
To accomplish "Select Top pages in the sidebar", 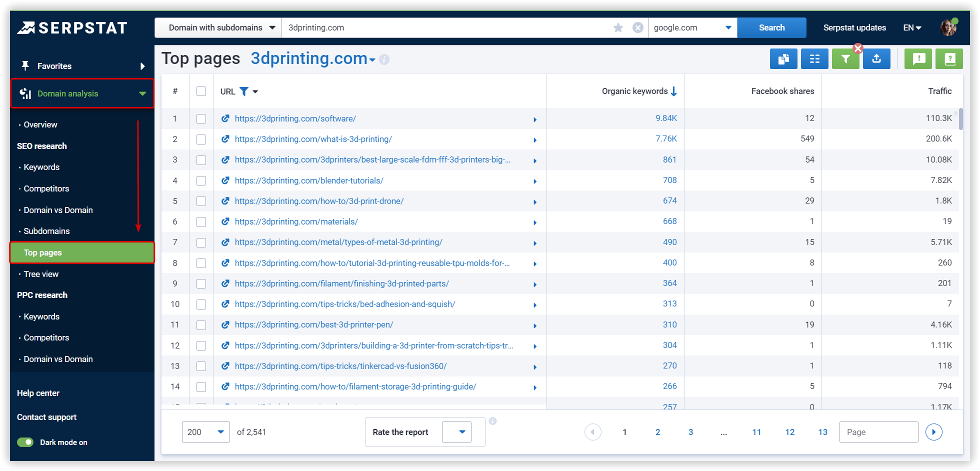I will pos(82,252).
